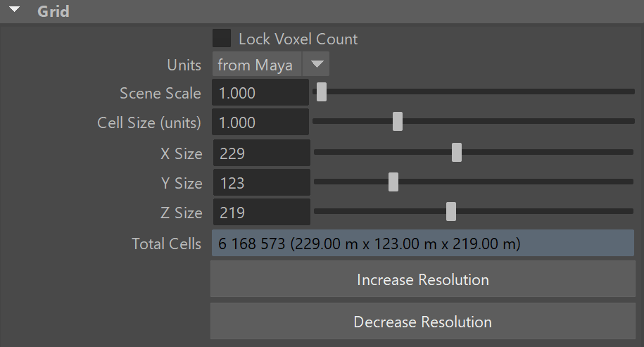Click the Z Size slider handle
This screenshot has height=347, width=644.
click(x=451, y=211)
